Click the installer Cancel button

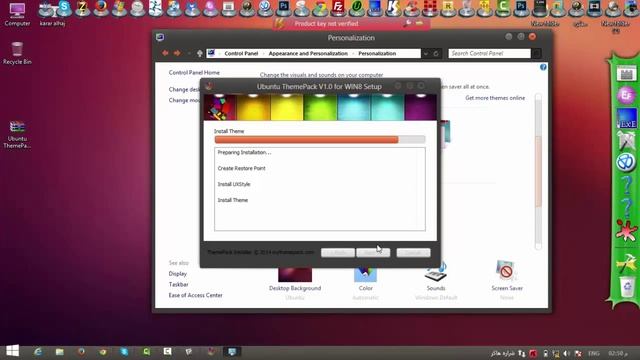click(413, 253)
